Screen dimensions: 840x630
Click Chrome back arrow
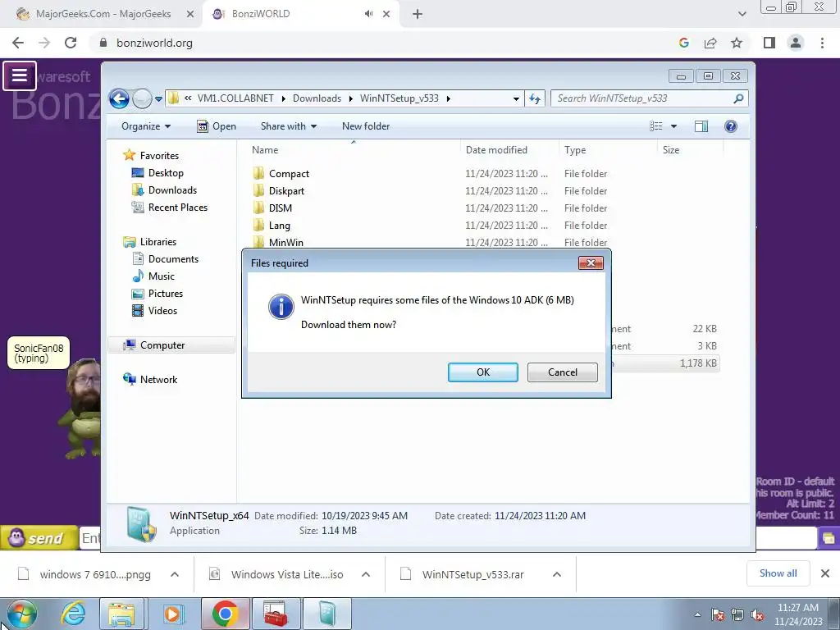[x=18, y=43]
